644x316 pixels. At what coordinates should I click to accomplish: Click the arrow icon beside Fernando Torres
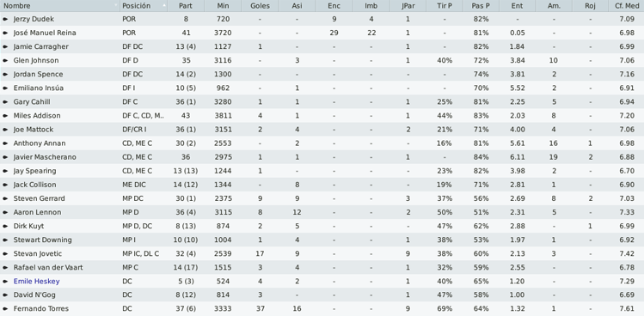tap(5, 308)
